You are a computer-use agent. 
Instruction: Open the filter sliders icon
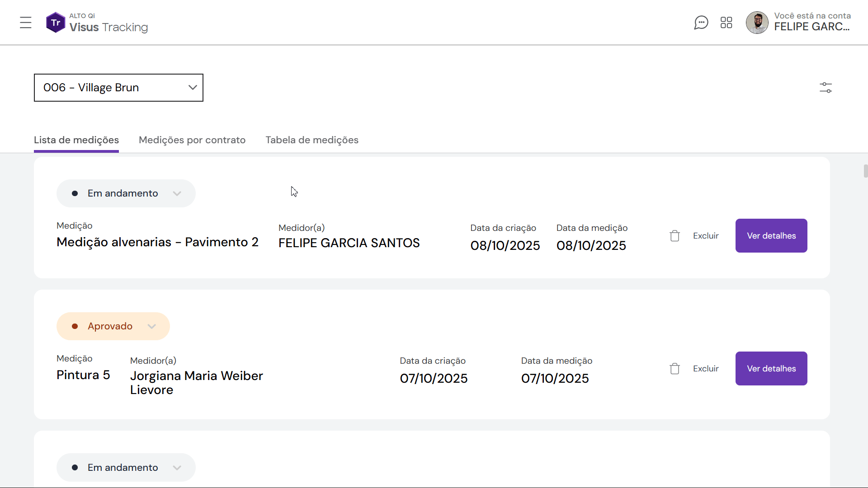[826, 88]
